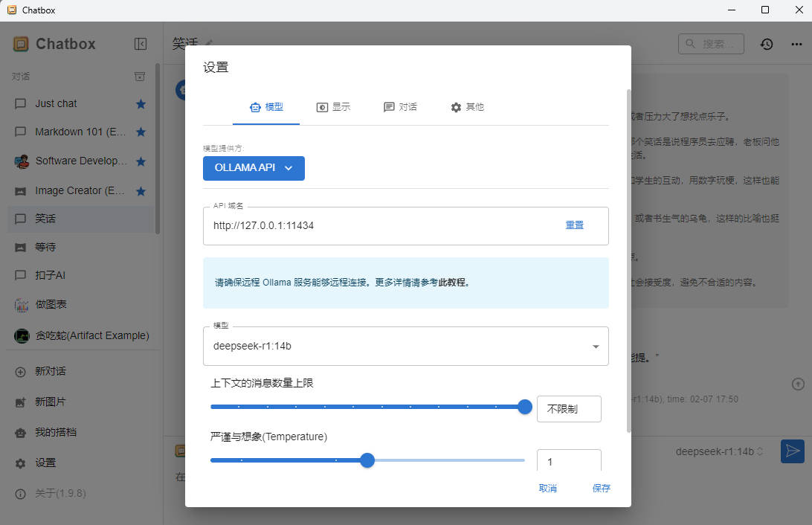Open the 扣子AI conversation
Image resolution: width=812 pixels, height=525 pixels.
[x=80, y=275]
